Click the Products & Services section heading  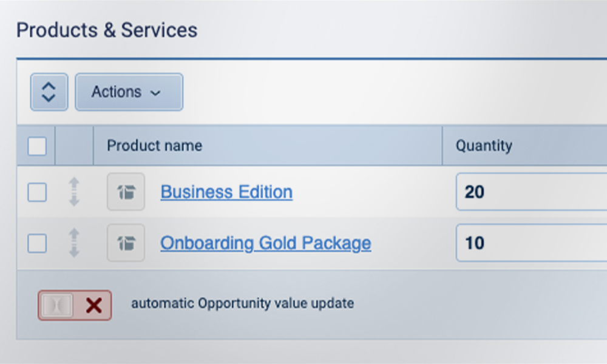click(x=106, y=30)
